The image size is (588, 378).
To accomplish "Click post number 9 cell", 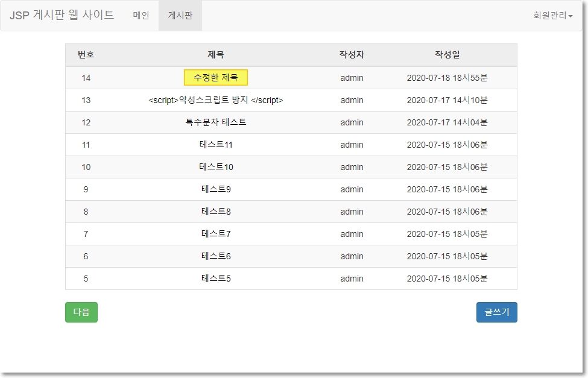I will tap(86, 189).
